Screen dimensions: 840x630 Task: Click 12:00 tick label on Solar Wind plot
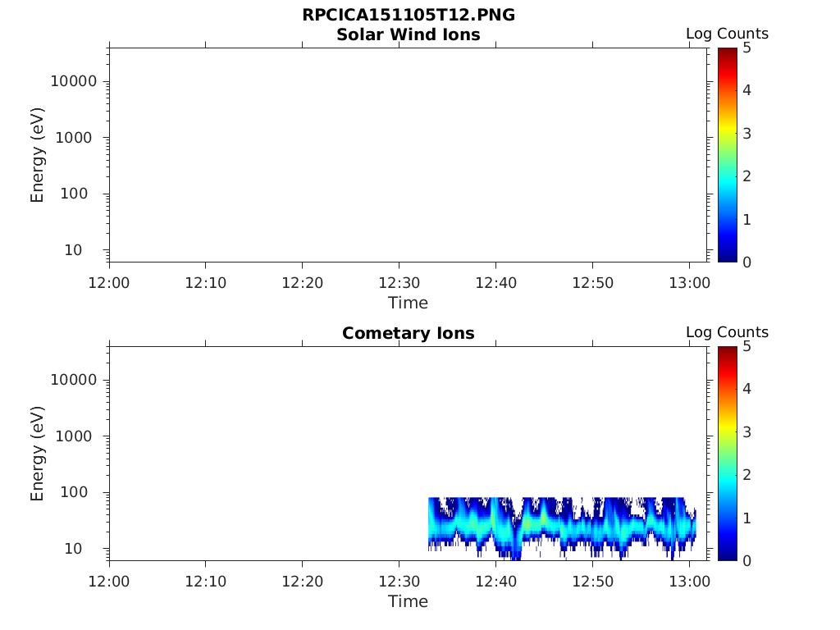click(109, 283)
